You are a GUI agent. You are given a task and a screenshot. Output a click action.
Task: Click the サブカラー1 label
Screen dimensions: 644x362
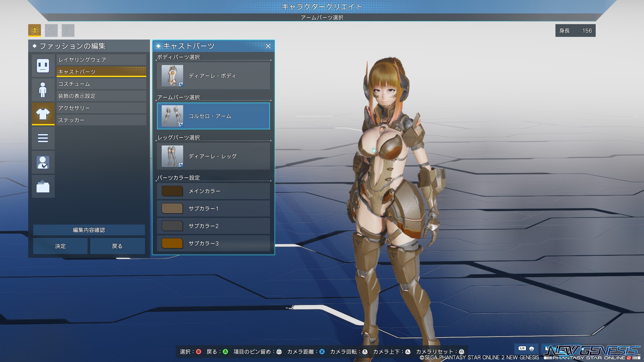coord(204,208)
